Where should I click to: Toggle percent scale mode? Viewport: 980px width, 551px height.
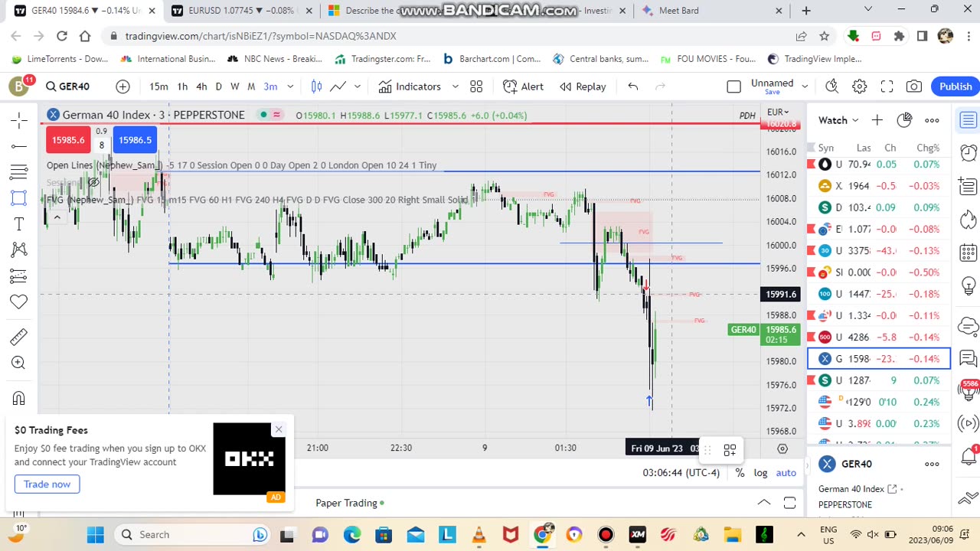pyautogui.click(x=740, y=473)
